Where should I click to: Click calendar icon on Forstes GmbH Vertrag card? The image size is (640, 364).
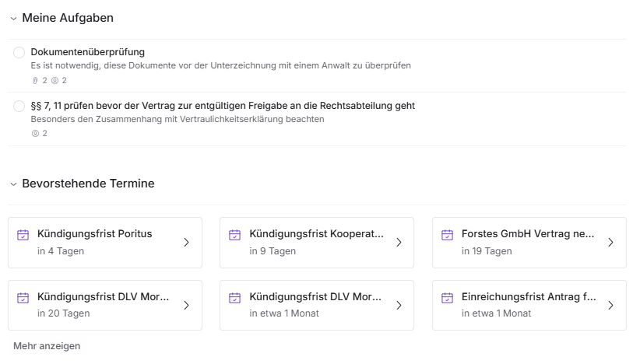click(x=447, y=235)
